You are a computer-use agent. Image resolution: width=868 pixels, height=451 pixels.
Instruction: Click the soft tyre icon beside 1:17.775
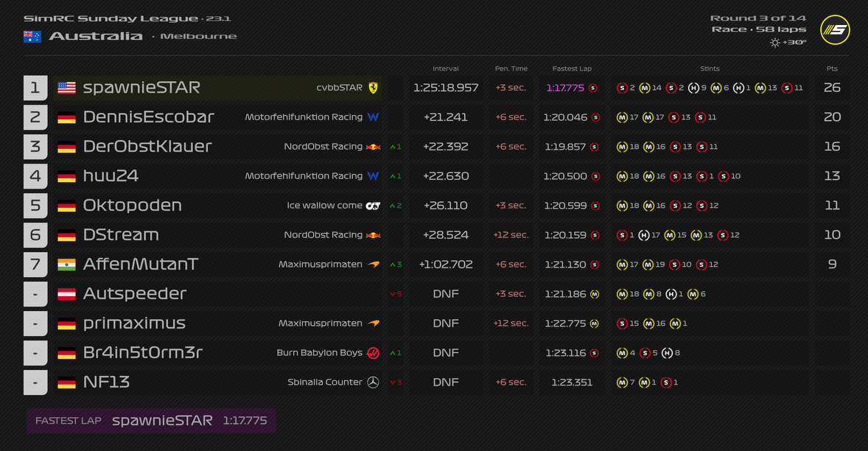593,88
